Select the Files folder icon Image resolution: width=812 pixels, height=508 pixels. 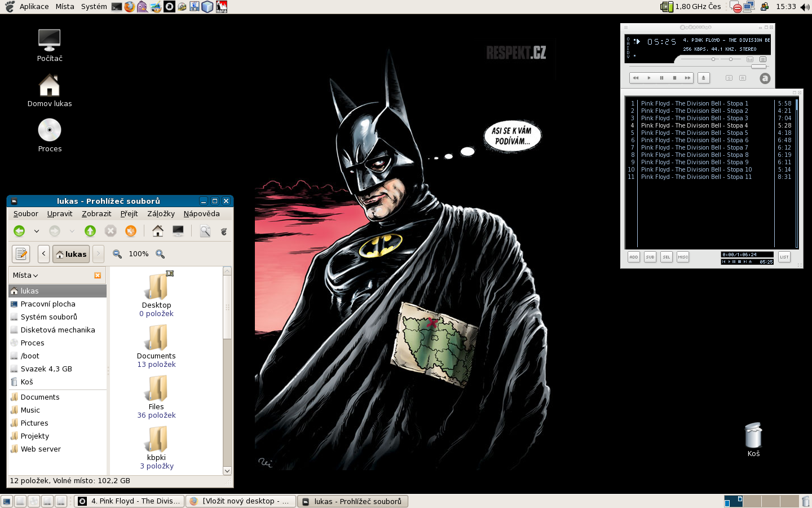coord(156,388)
